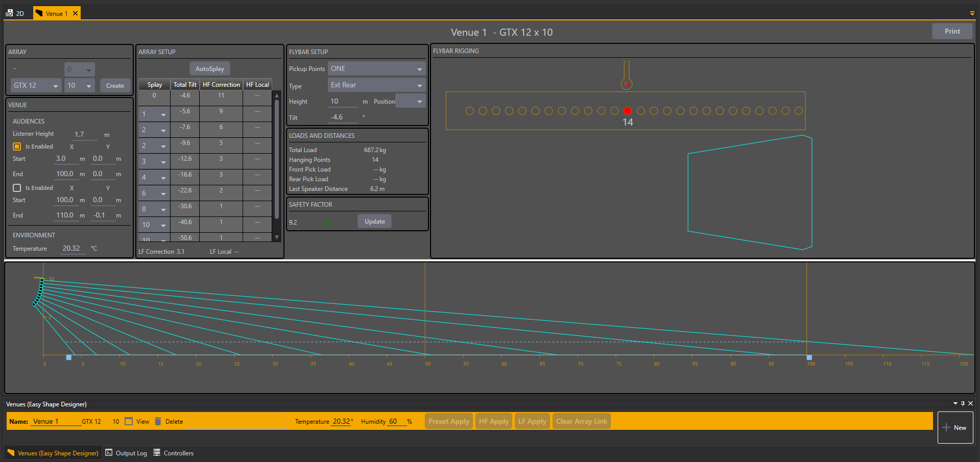Open the Pickup Points dropdown
The width and height of the screenshot is (980, 462).
pos(376,69)
